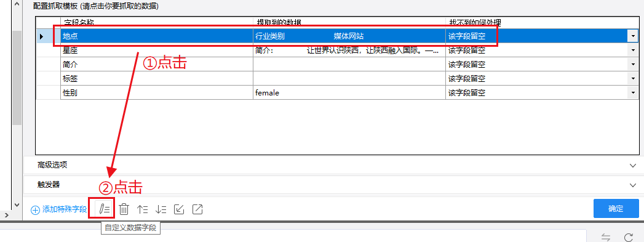
Task: Select the 地点 field name cell
Action: pyautogui.click(x=156, y=36)
